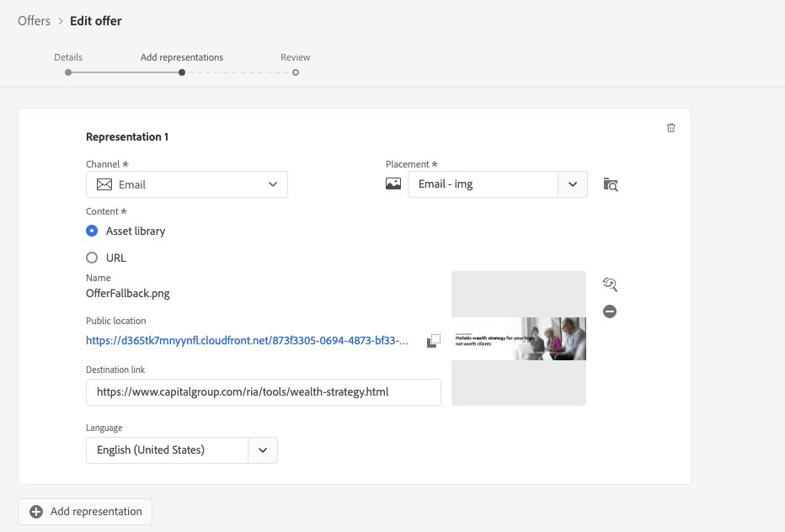This screenshot has height=532, width=785.
Task: Click the browse placements folder-search icon
Action: coord(611,184)
